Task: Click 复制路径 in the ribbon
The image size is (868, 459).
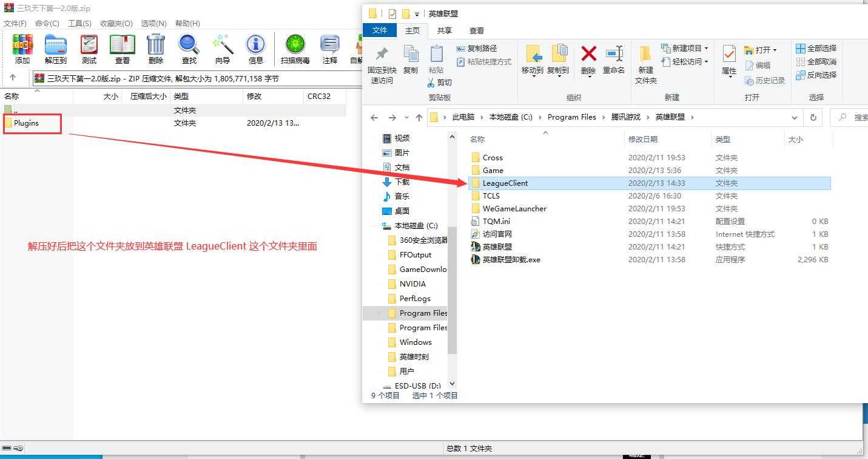Action: (477, 49)
